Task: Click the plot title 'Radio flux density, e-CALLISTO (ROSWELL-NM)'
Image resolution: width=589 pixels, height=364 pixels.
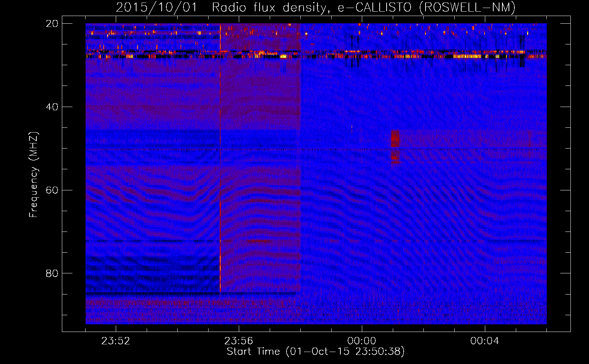Action: 364,7
